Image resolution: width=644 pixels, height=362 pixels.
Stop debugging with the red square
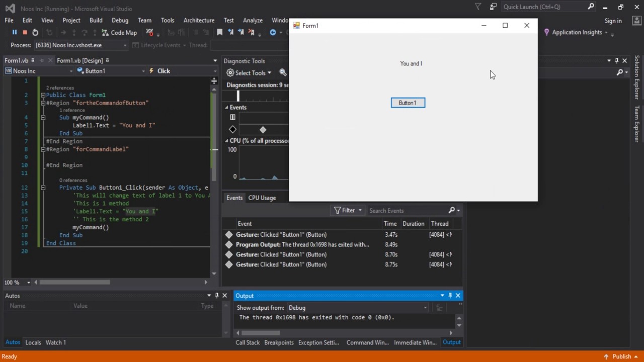point(25,32)
